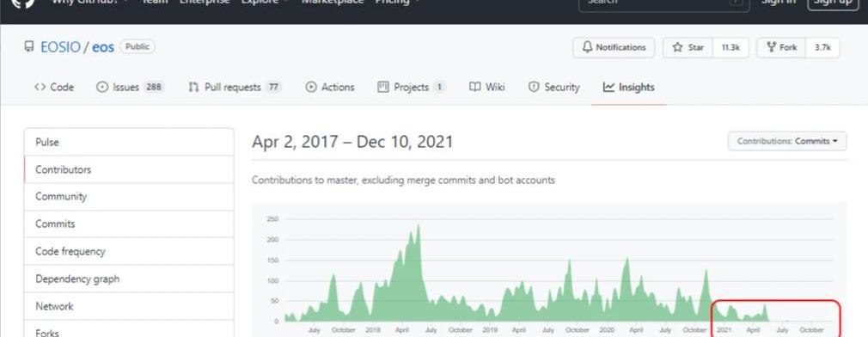The height and width of the screenshot is (337, 868).
Task: Click the repository book icon beside EOSIO
Action: (x=28, y=47)
